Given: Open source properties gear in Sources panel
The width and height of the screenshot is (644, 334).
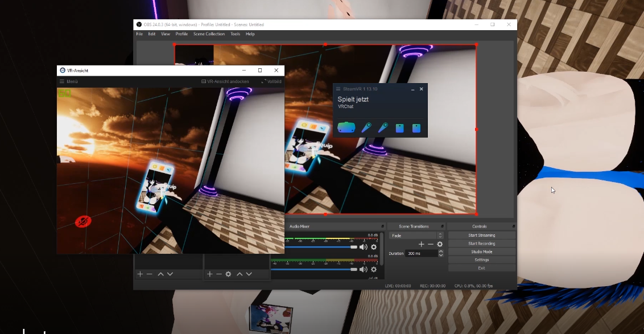Looking at the screenshot, I should click(228, 274).
